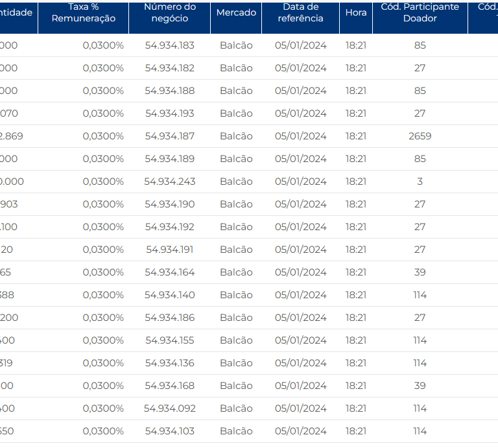Click donor code 2659 cell
This screenshot has height=448, width=498.
click(x=420, y=136)
